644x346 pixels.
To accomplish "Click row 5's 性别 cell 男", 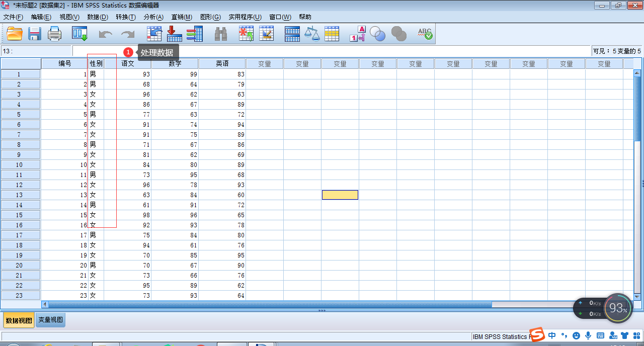I will [x=96, y=114].
